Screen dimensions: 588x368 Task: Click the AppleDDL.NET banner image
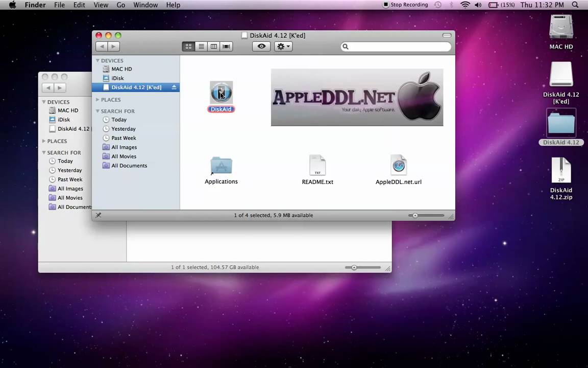coord(357,97)
